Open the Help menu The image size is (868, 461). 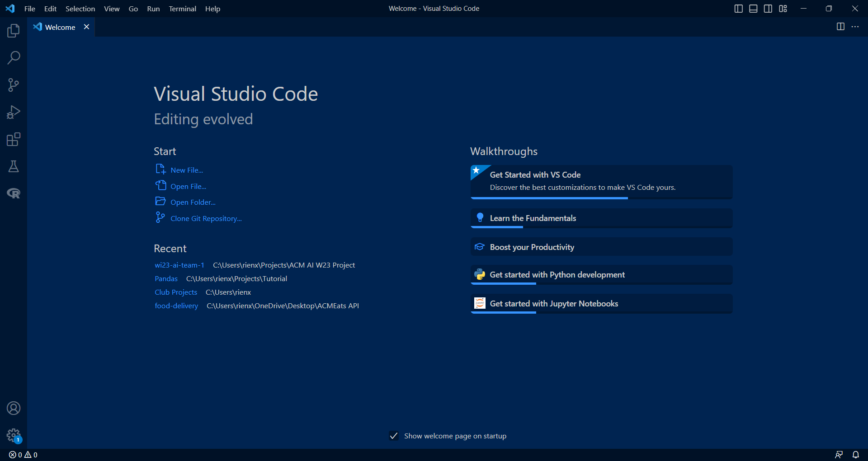click(212, 9)
